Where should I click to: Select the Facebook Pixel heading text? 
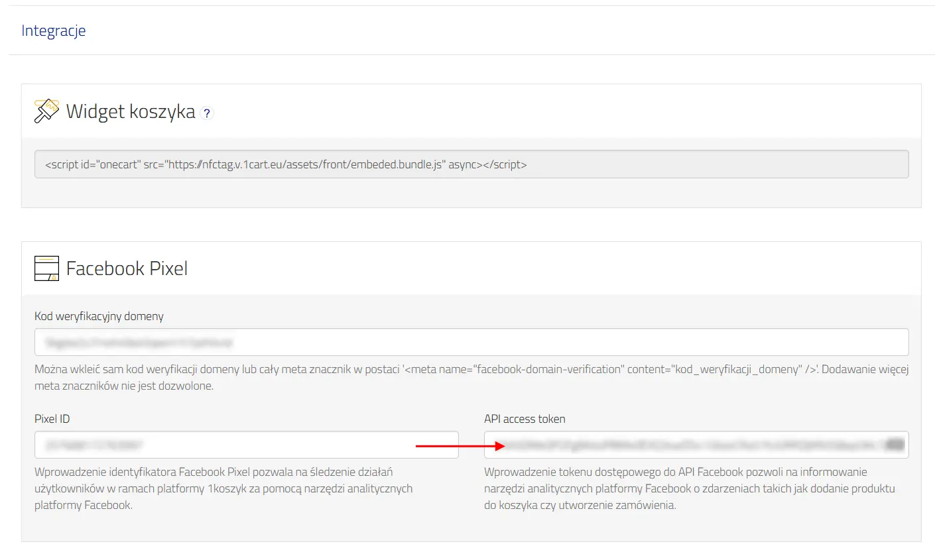[127, 268]
